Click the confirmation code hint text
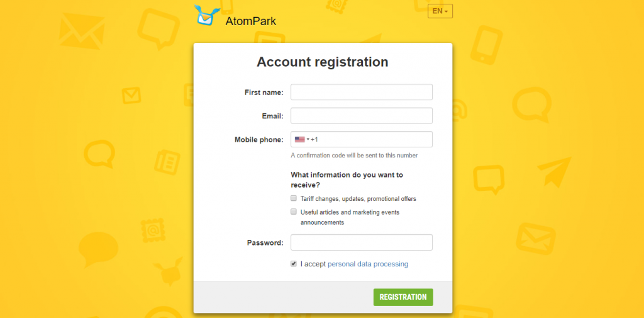 pos(354,156)
